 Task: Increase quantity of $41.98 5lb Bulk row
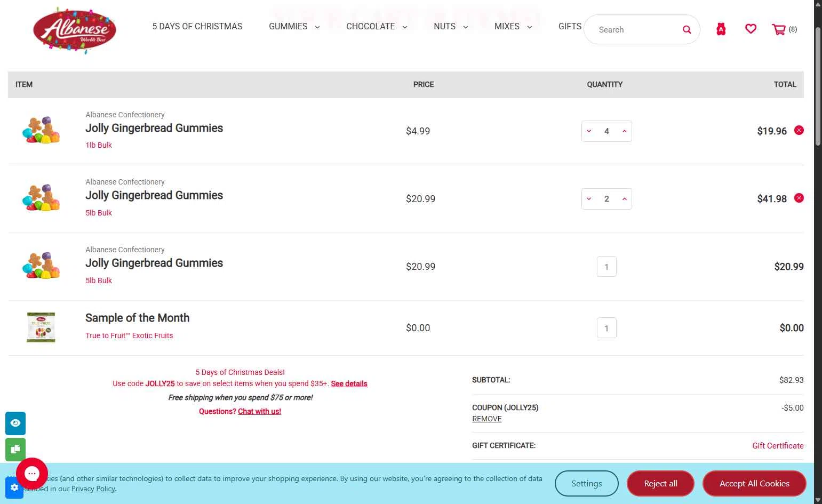point(624,199)
